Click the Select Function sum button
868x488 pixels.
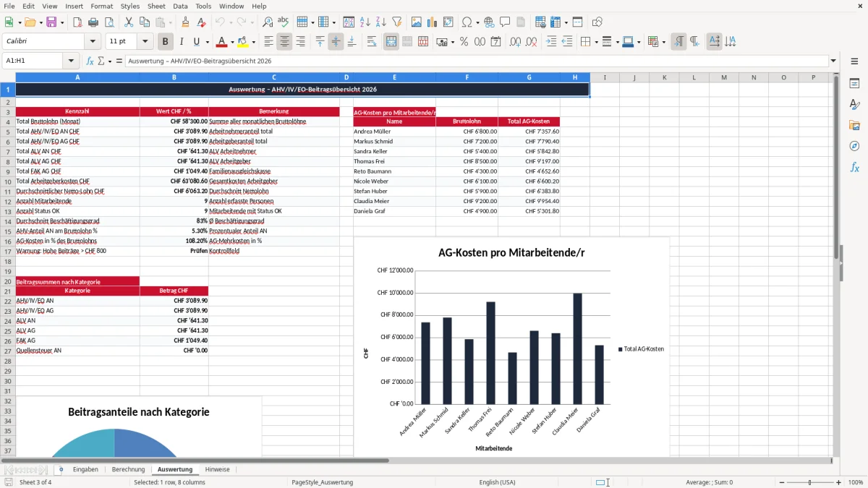[101, 61]
